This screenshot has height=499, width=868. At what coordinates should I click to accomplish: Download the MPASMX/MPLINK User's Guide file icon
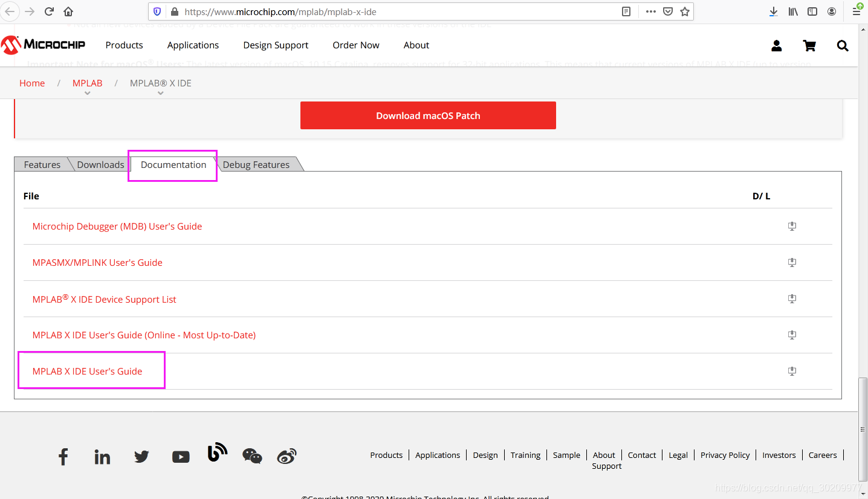tap(792, 262)
